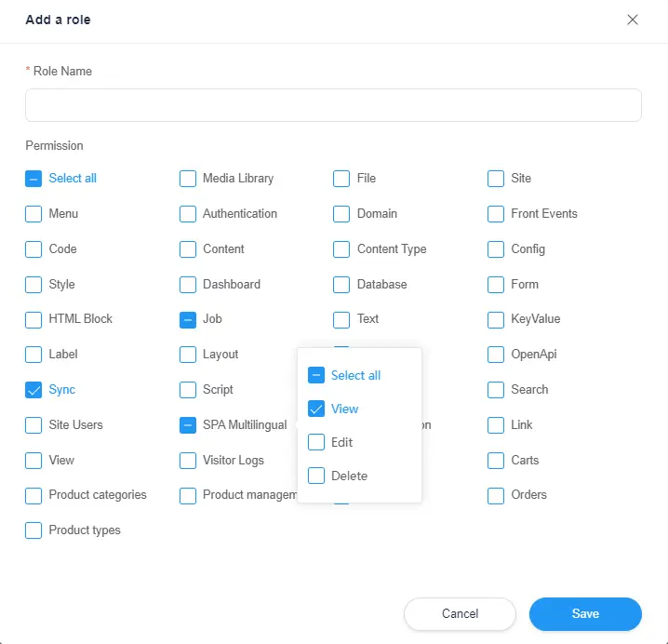668x644 pixels.
Task: Check the Product types permission
Action: coord(33,530)
